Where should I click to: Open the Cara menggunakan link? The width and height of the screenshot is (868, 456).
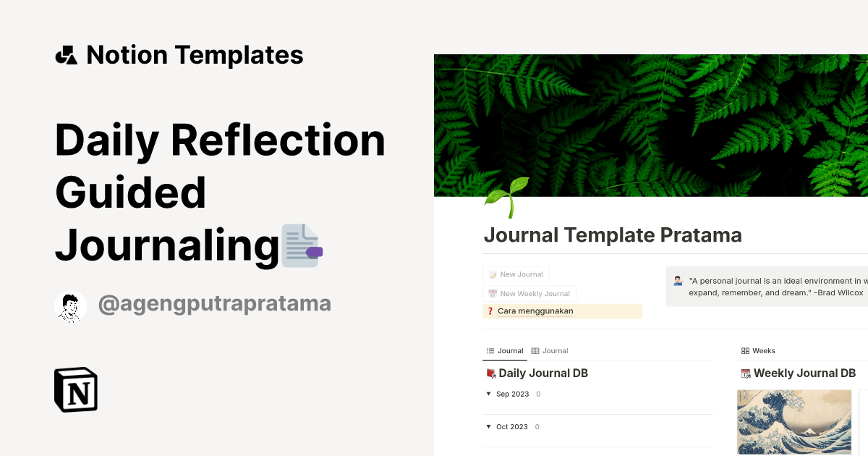pos(535,311)
